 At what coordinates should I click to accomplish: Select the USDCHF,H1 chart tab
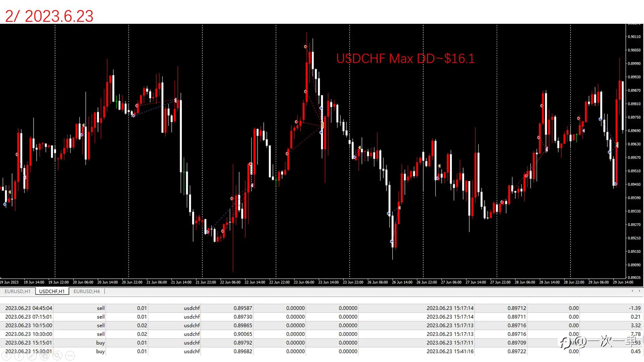tap(52, 291)
